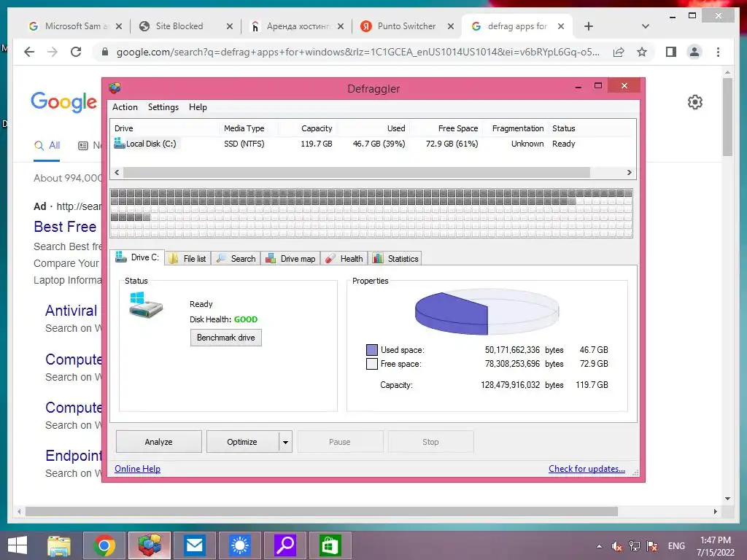Sort by the Free Space column header

[446, 128]
